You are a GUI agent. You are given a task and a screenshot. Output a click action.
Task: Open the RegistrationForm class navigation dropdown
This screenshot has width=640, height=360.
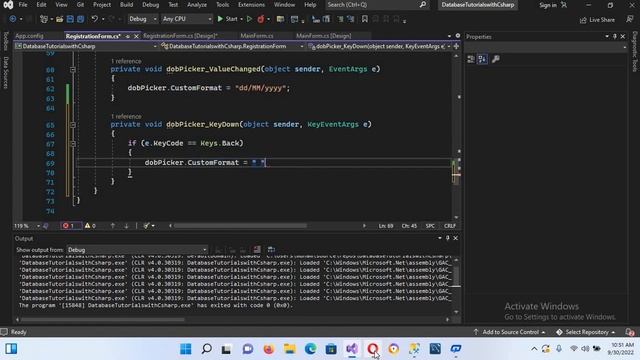[233, 47]
